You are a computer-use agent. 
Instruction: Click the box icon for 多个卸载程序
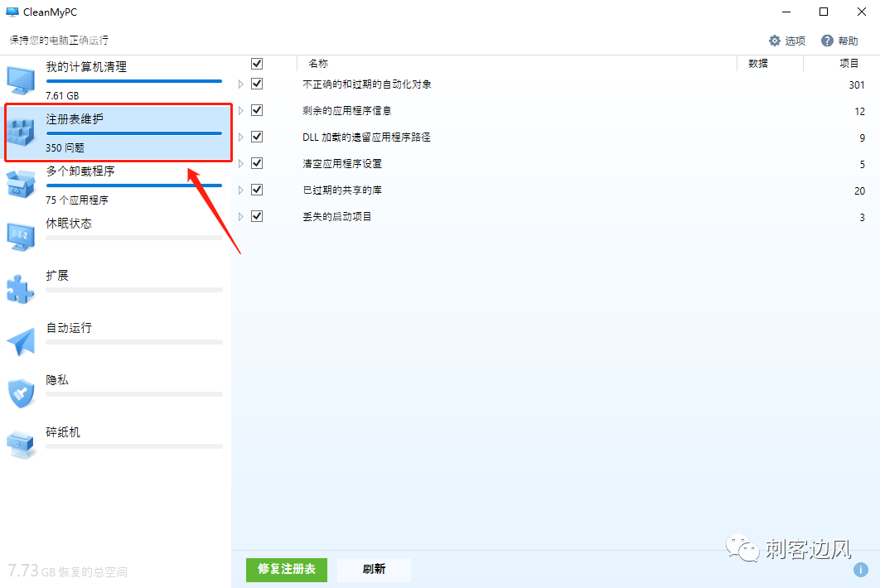coord(21,185)
